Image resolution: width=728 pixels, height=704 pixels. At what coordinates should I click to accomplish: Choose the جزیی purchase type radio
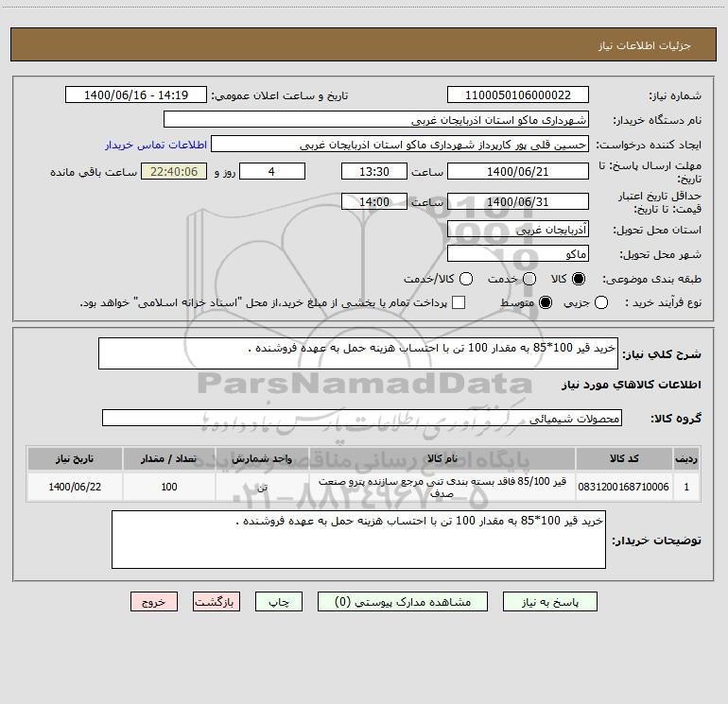pos(601,302)
